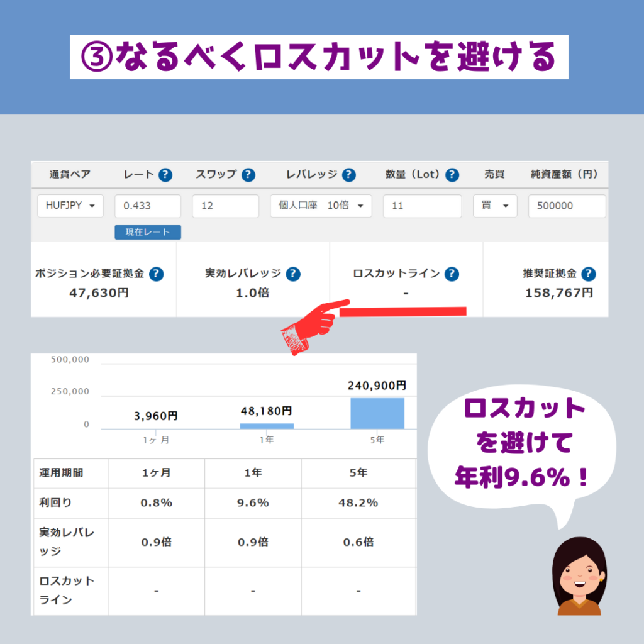Open the HUFJPY currency pair dropdown
Viewport: 644px width, 644px height.
point(70,206)
